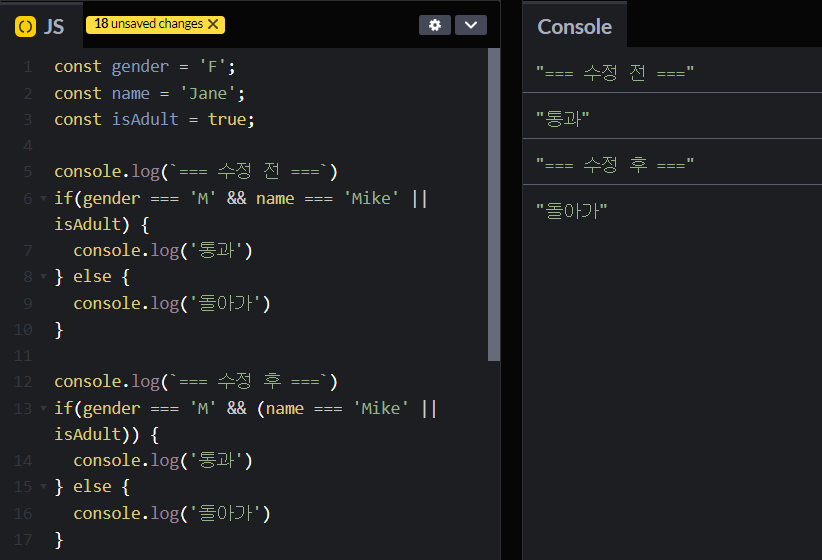822x560 pixels.
Task: Collapse the else block at line 15
Action: (x=44, y=487)
